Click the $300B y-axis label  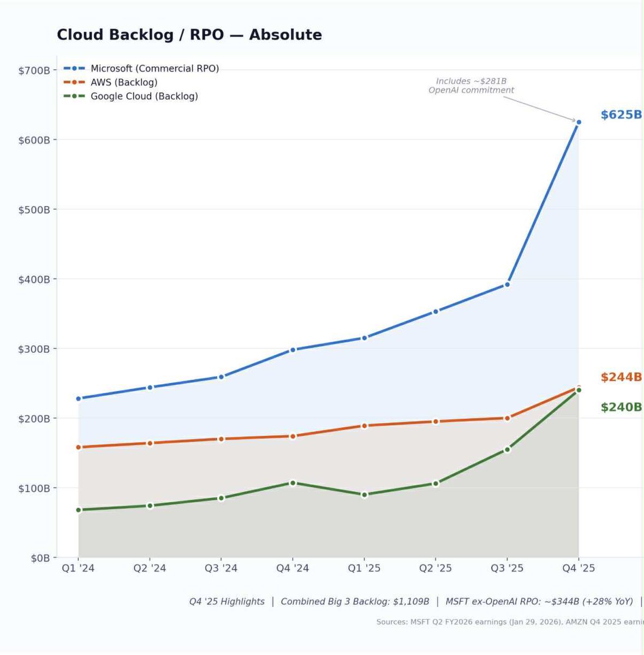point(34,349)
